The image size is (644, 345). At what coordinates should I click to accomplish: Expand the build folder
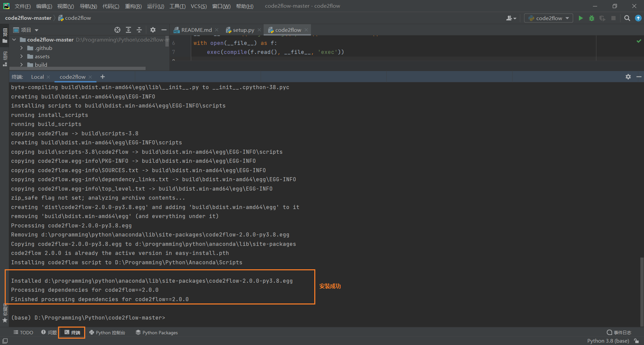[x=21, y=65]
